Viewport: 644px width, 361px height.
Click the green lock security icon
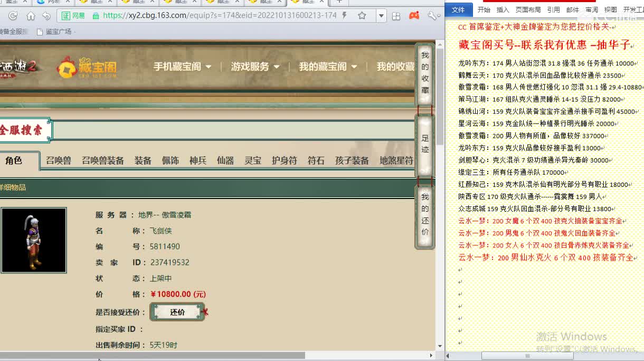(96, 16)
